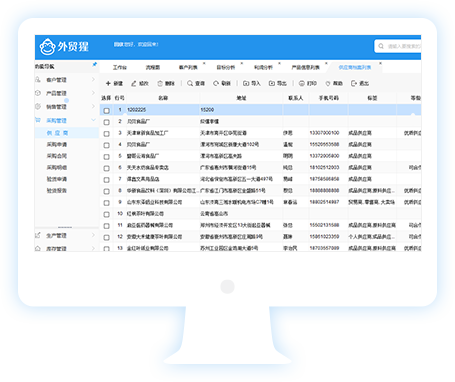Switch to the 客户列表 tab
The width and height of the screenshot is (455, 382).
pos(188,67)
